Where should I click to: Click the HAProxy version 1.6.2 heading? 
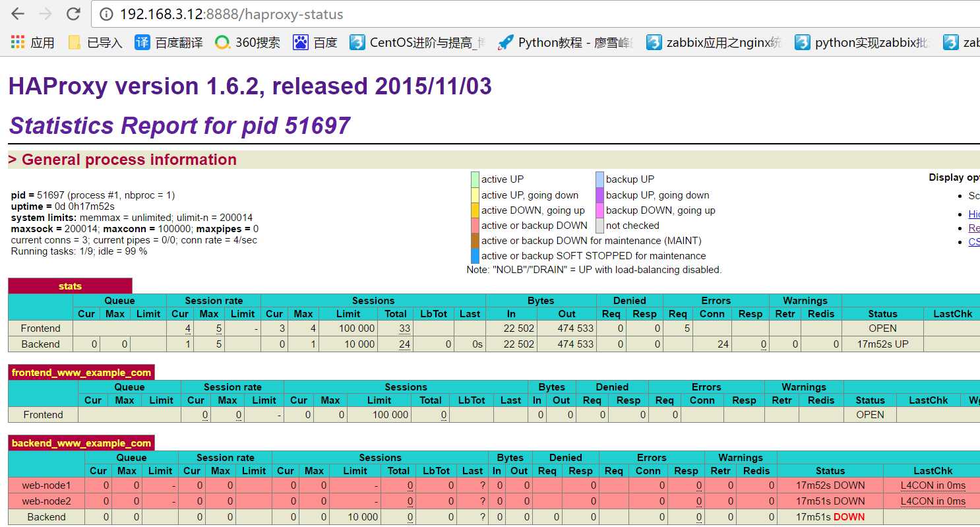tap(250, 86)
